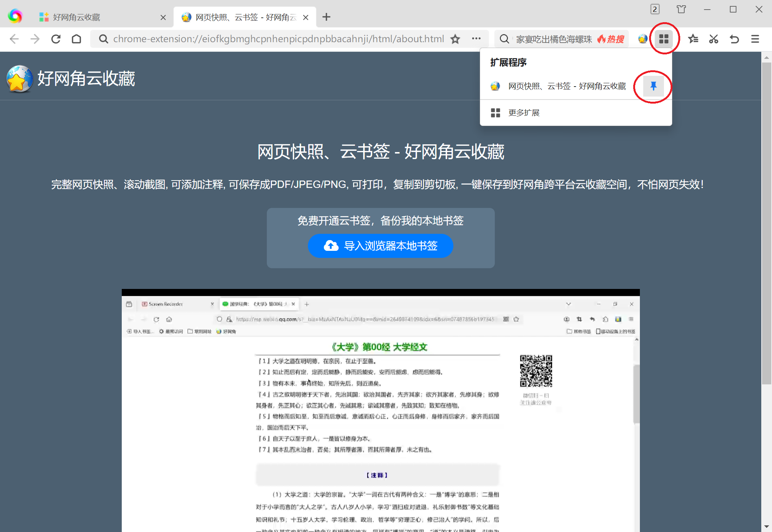Screen dimensions: 772x532
Task: Open 更多扩展 menu entry
Action: point(523,113)
